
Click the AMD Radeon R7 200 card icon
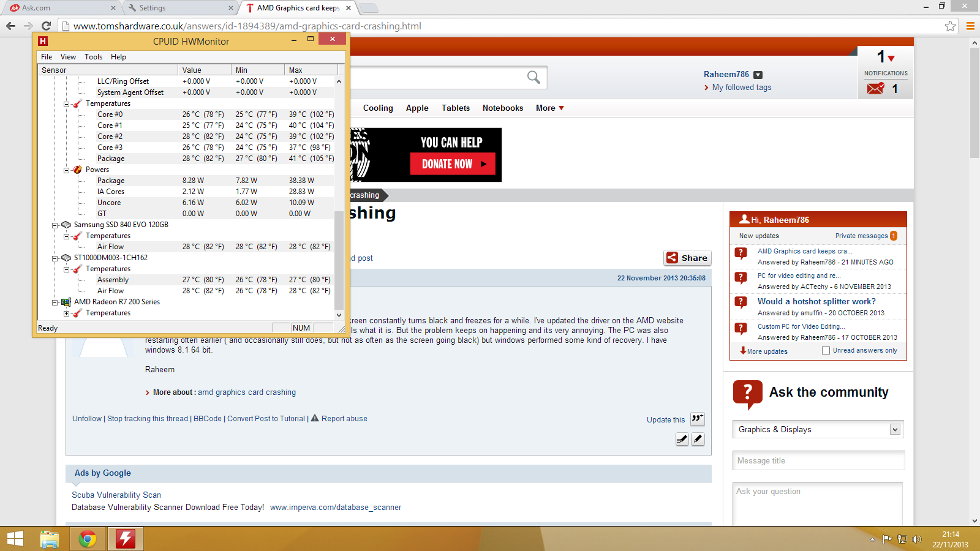(66, 302)
